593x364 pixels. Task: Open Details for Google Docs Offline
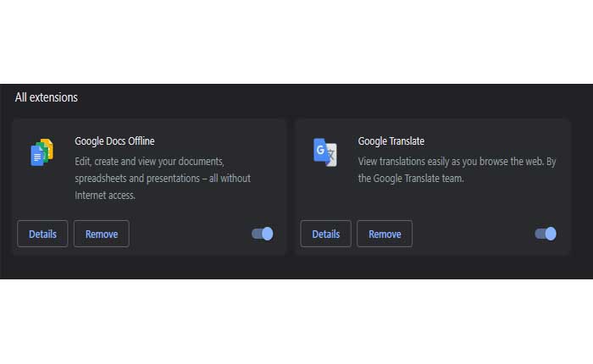(42, 234)
